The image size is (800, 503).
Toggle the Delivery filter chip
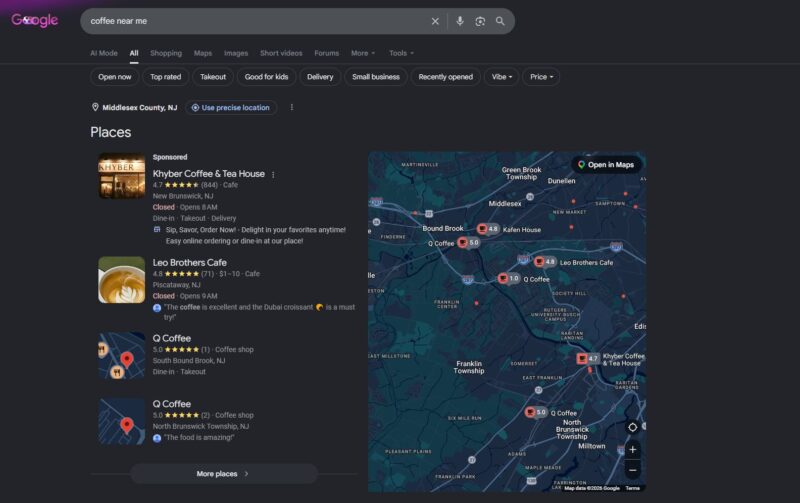point(320,77)
